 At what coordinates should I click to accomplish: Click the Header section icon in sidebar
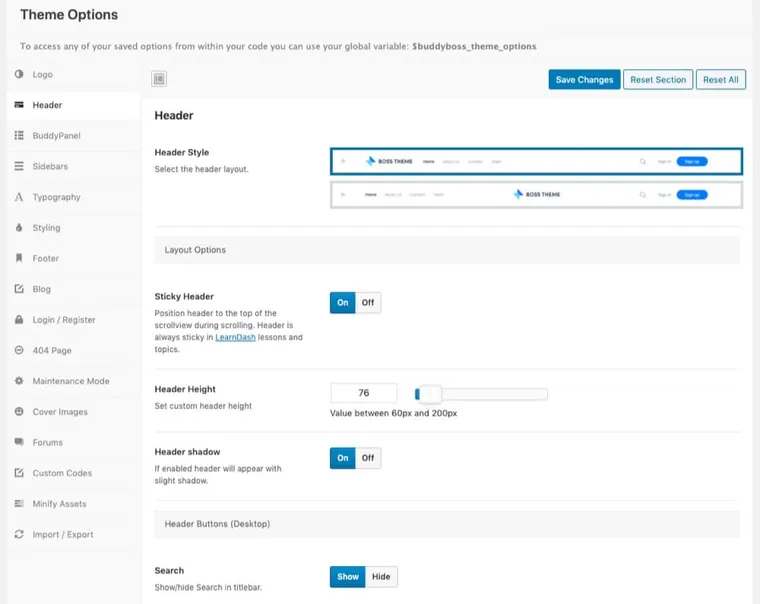19,105
